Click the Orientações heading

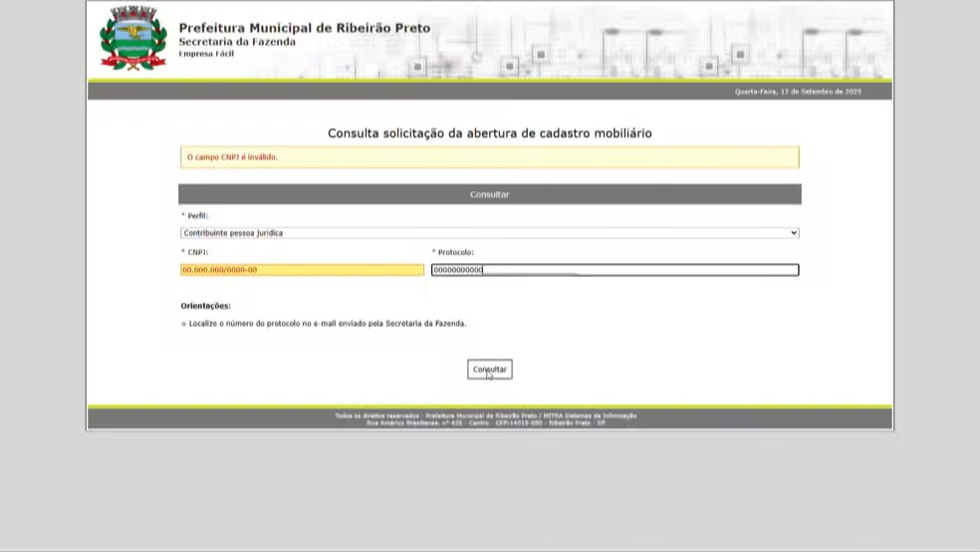(205, 306)
